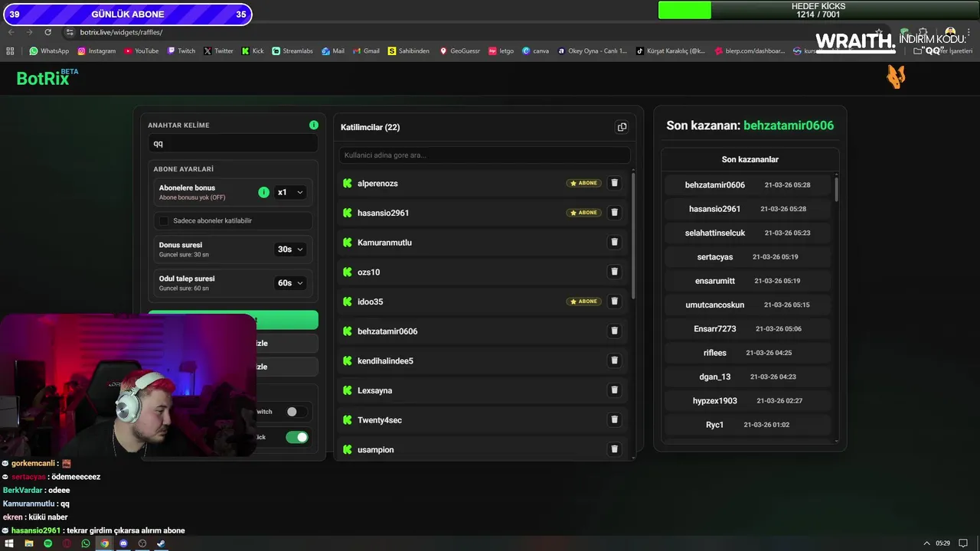Copy the participant list with the copy icon
The height and width of the screenshot is (551, 980).
622,127
